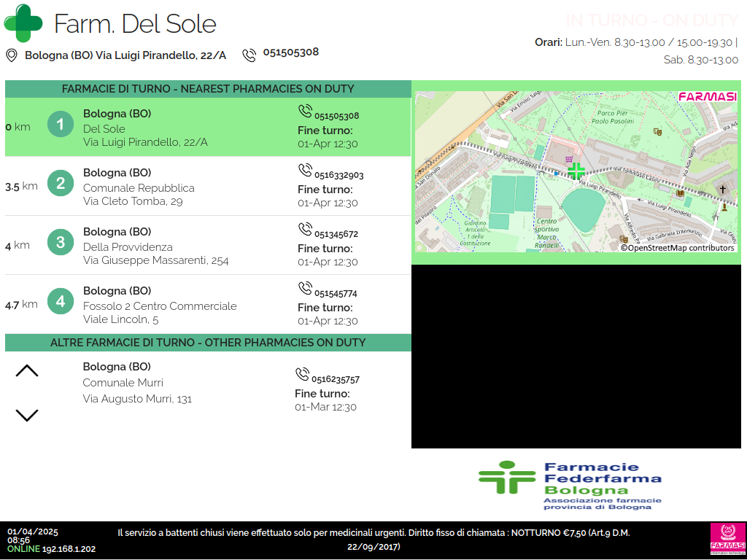This screenshot has width=747, height=560.
Task: Select the Altre Farmacie di Turno header
Action: click(208, 343)
